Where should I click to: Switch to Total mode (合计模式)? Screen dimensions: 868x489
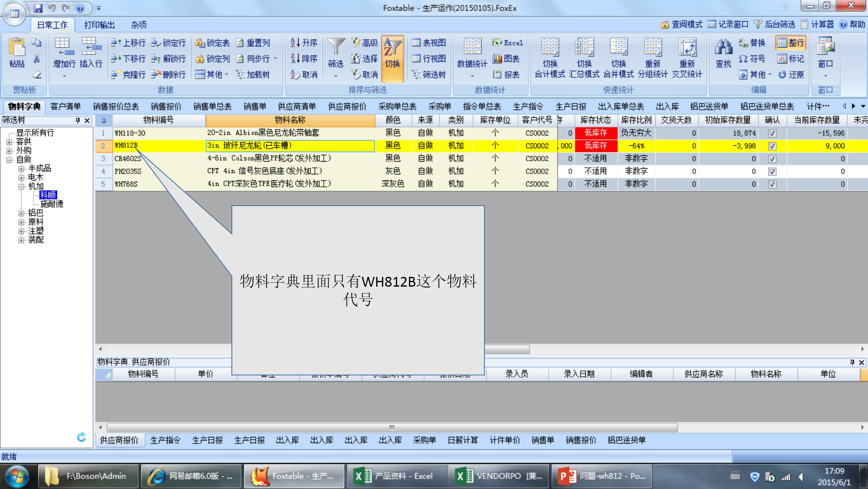click(550, 58)
